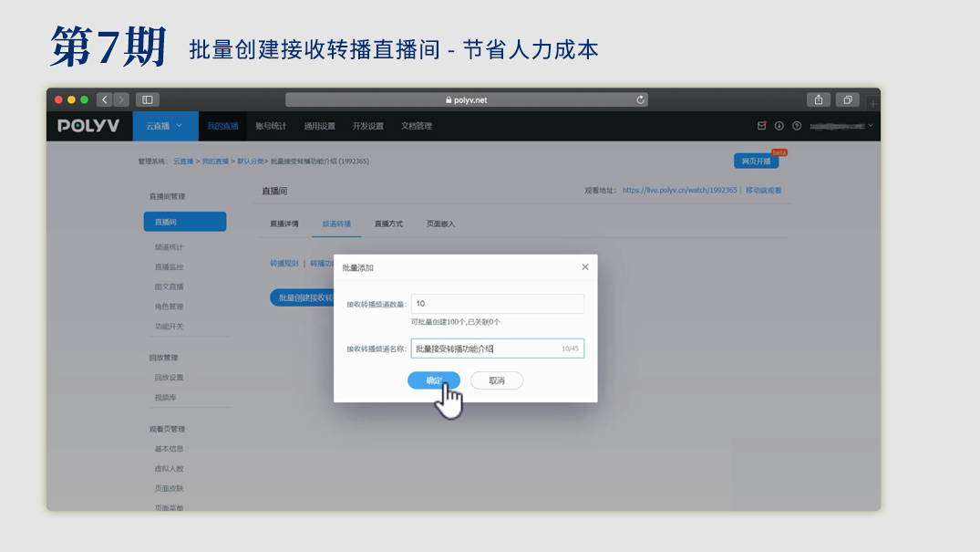Select 角色管理 in the left sidebar
Screen dimensions: 980x552
click(x=169, y=307)
